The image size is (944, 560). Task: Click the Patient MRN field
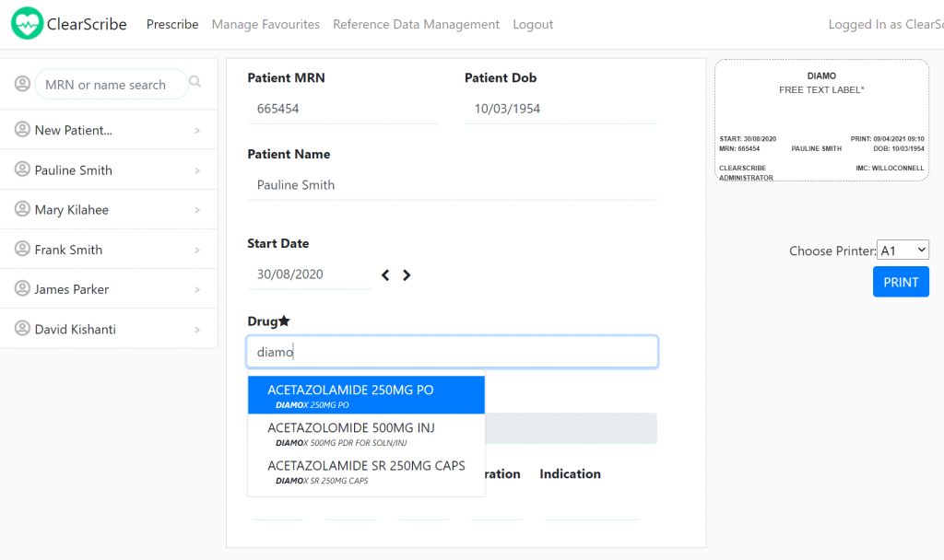pyautogui.click(x=343, y=109)
